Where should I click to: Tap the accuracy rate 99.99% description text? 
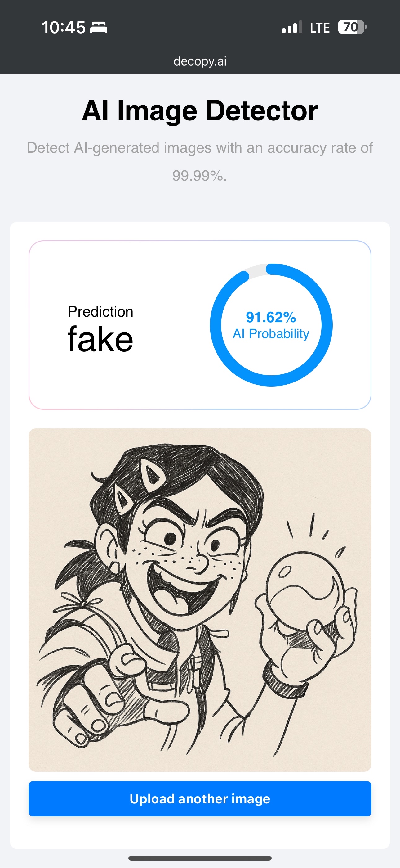point(200,162)
